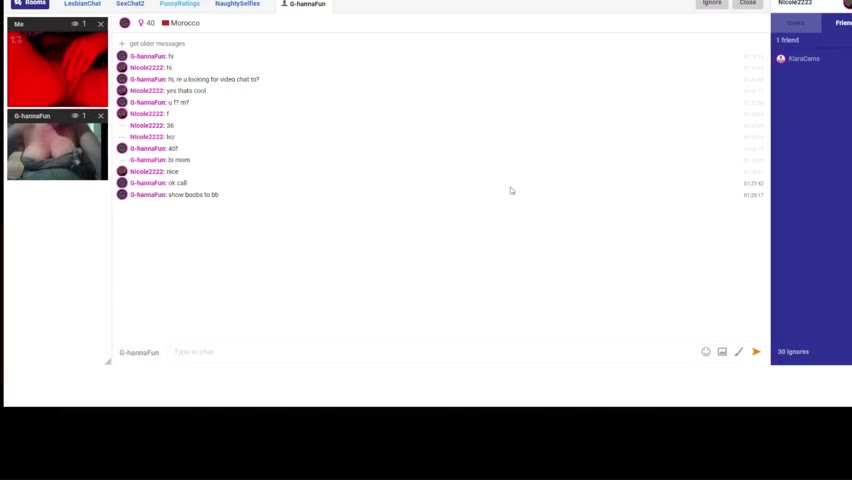Click the Morocco flag icon
The height and width of the screenshot is (480, 852).
pos(165,23)
